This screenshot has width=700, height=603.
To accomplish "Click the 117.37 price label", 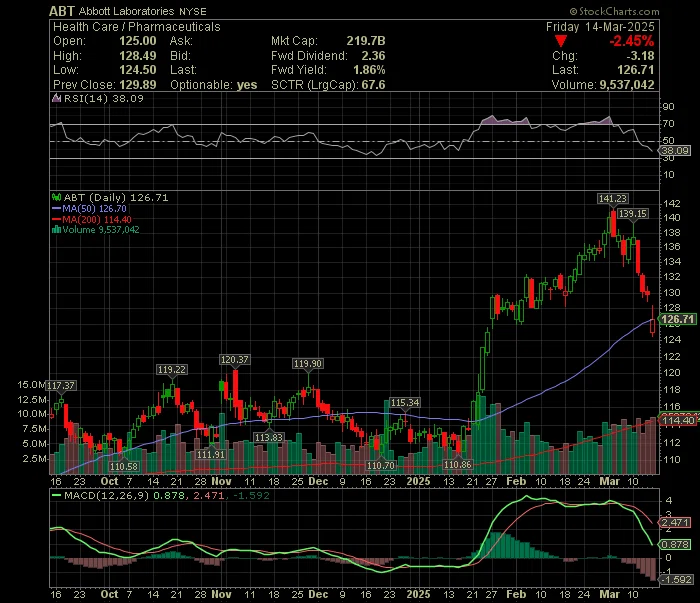I will pos(61,386).
